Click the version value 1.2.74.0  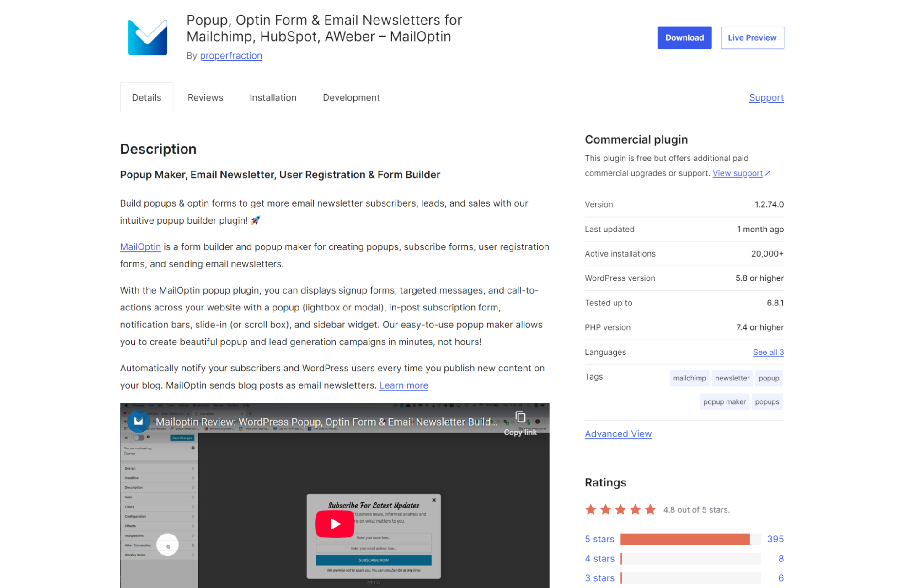click(x=769, y=204)
